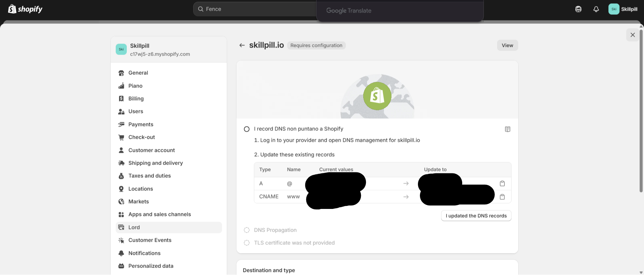Open the Taxes and duties icon

[121, 176]
